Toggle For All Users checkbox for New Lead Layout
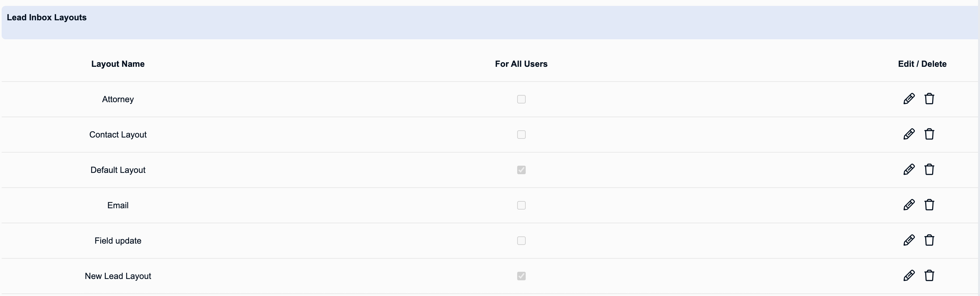 (521, 276)
